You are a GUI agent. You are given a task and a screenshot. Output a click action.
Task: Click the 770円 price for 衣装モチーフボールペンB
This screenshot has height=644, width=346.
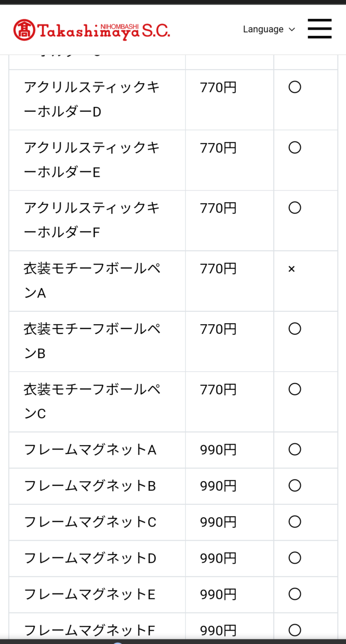(218, 329)
